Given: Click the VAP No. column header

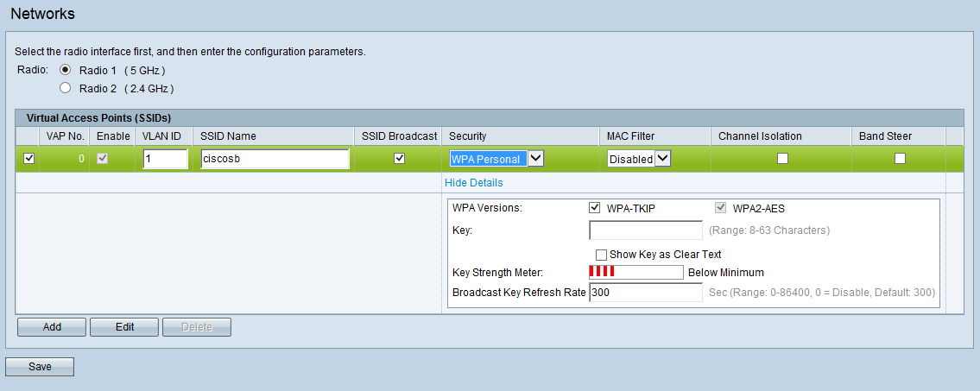Looking at the screenshot, I should point(66,136).
